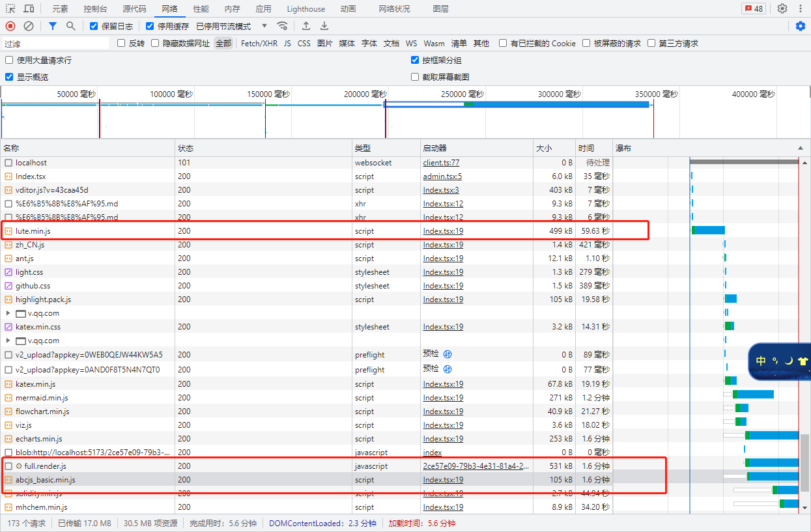Switch to the 控制台 tab
This screenshot has width=811, height=532.
[x=96, y=8]
